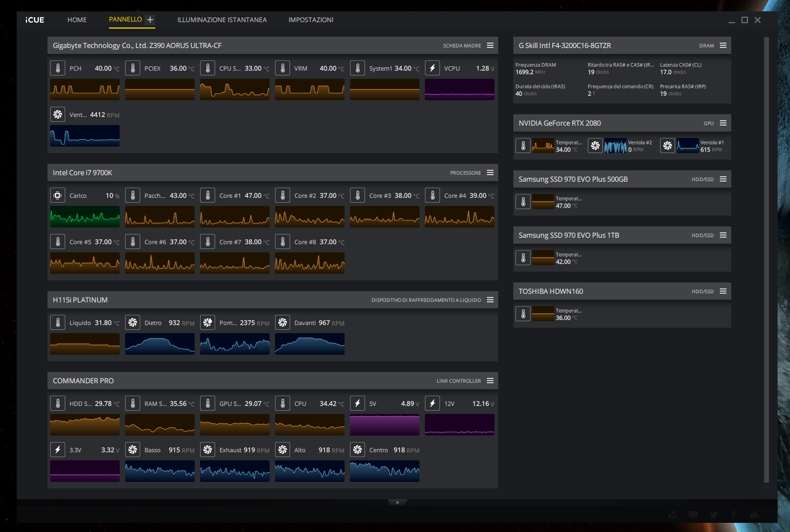
Task: Open G Skill DRAM panel menu
Action: click(x=723, y=45)
